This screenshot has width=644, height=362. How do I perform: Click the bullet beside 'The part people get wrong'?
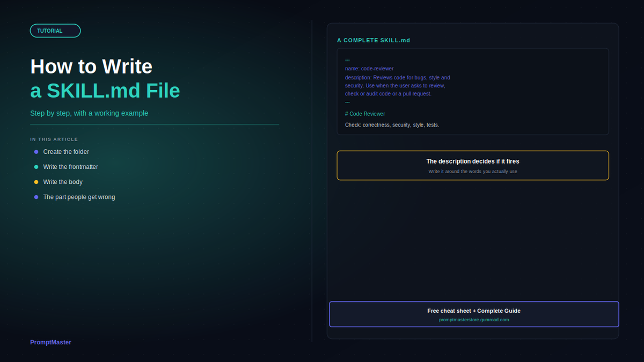36,197
